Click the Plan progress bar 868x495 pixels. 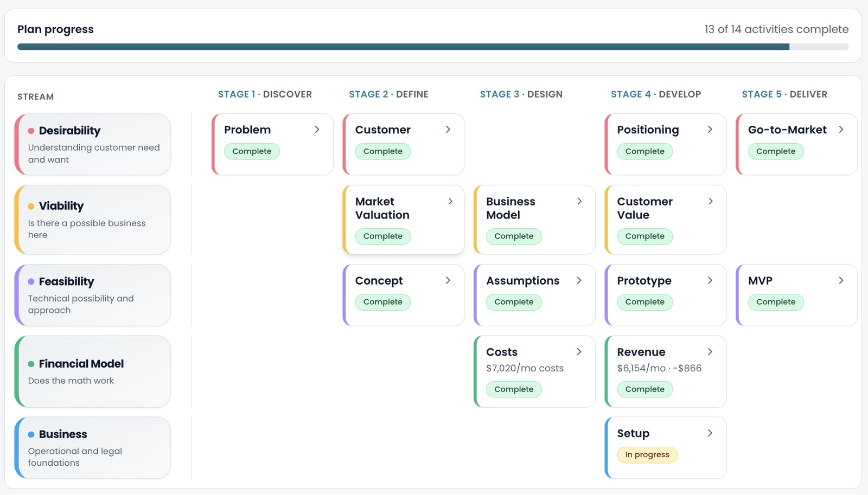pyautogui.click(x=433, y=47)
